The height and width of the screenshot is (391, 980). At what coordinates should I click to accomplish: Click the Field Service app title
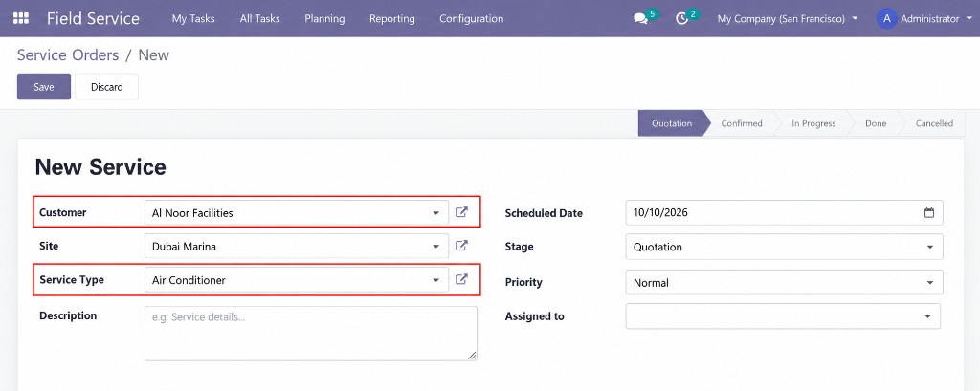pos(93,18)
